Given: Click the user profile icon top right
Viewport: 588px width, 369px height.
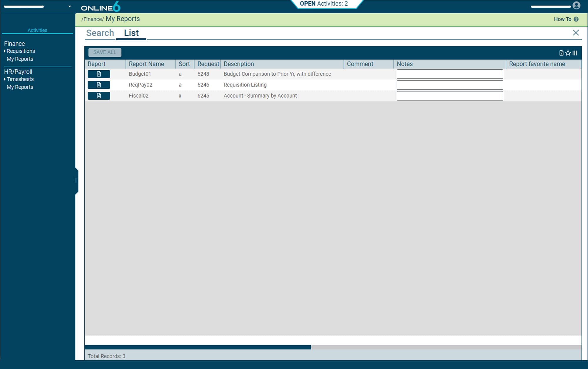Looking at the screenshot, I should [577, 5].
